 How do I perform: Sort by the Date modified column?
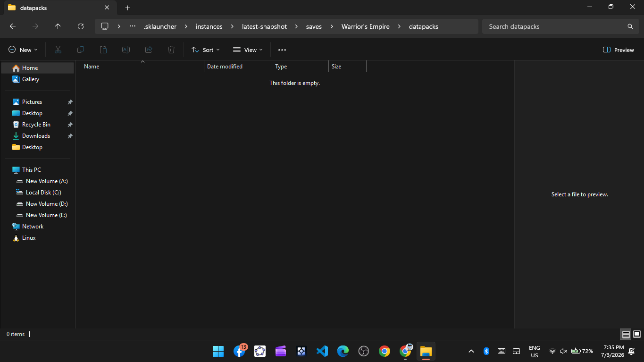tap(238, 67)
